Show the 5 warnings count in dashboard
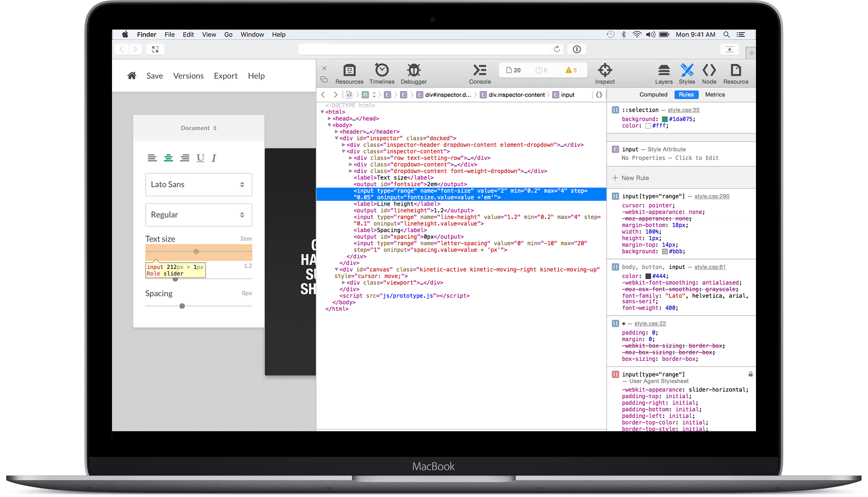 pyautogui.click(x=571, y=70)
